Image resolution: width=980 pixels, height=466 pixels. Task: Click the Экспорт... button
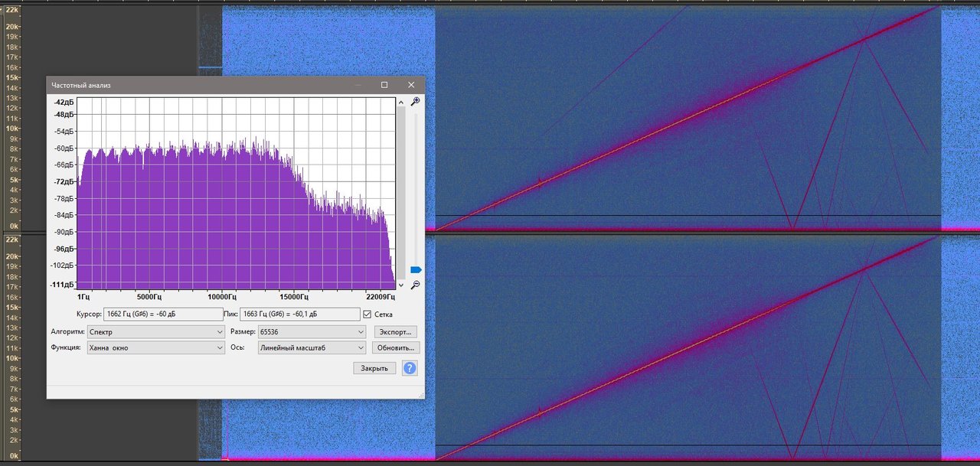click(396, 332)
